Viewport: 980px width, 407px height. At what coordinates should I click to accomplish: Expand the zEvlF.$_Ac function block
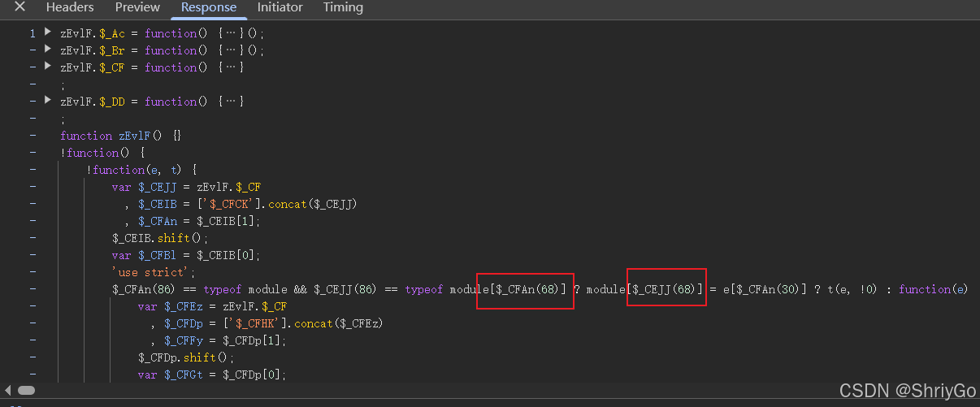coord(48,32)
